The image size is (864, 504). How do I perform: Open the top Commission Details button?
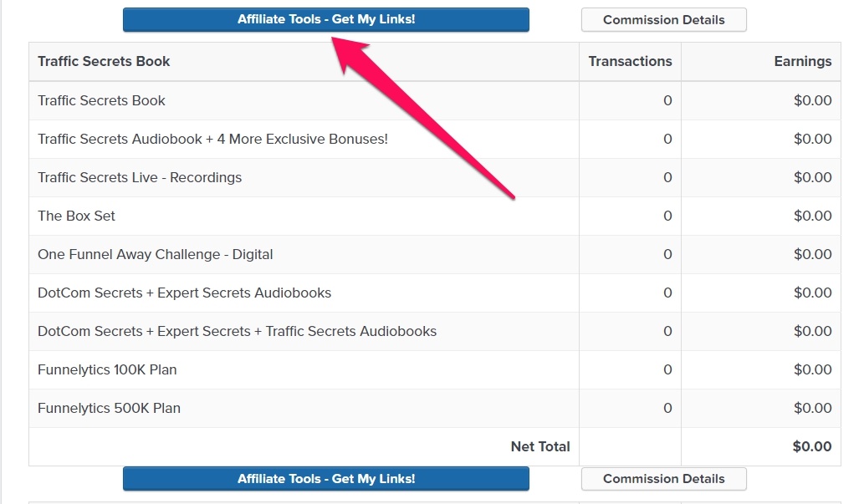663,20
